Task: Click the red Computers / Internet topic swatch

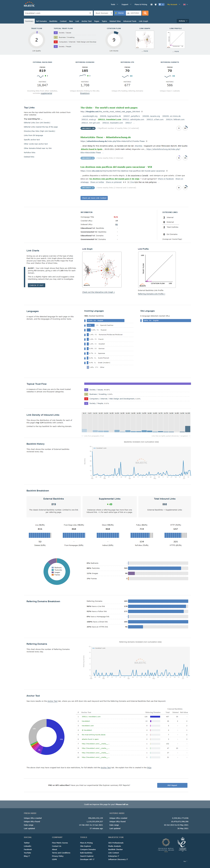Action: (56, 42)
